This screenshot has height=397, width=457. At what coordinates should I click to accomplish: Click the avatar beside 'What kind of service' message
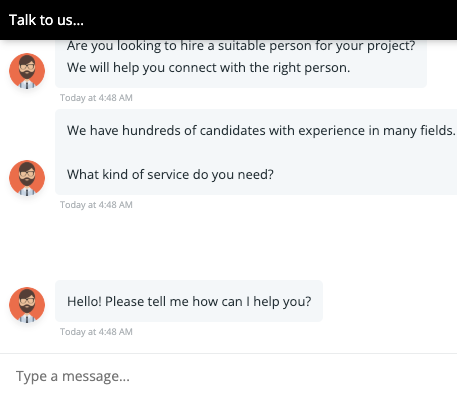[x=27, y=178]
